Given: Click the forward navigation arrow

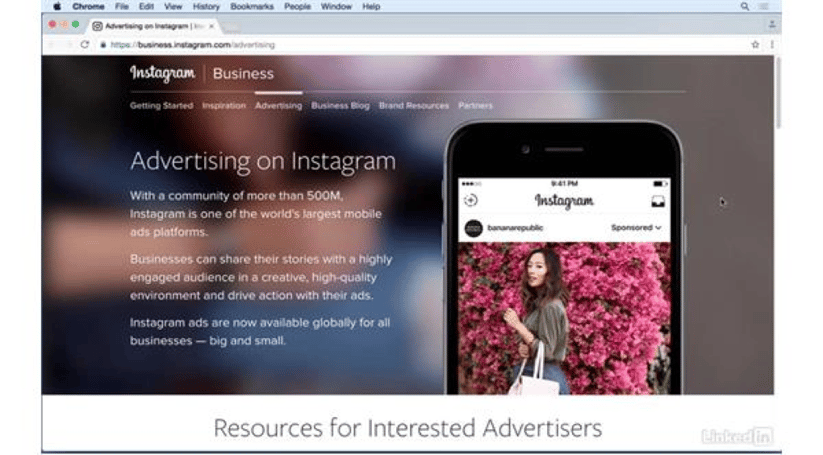Looking at the screenshot, I should pos(68,45).
